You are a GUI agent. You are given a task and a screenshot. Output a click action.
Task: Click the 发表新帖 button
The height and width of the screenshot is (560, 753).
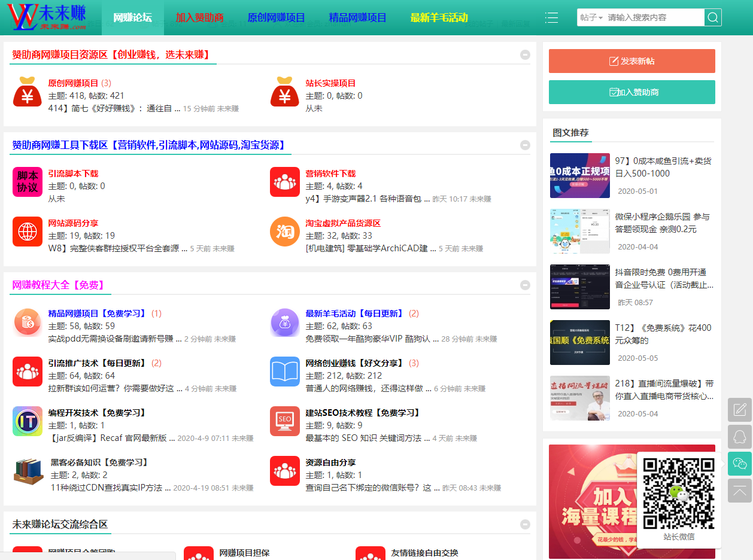[631, 61]
